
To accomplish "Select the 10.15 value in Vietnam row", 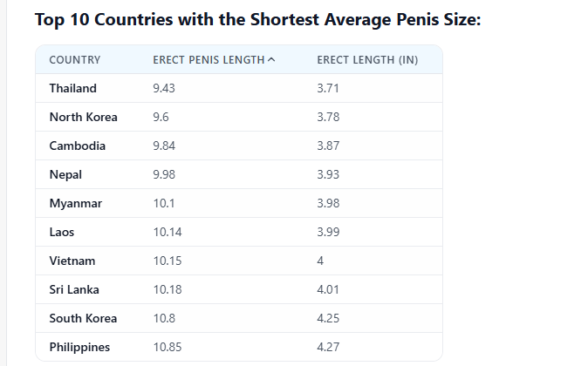I will point(167,261).
